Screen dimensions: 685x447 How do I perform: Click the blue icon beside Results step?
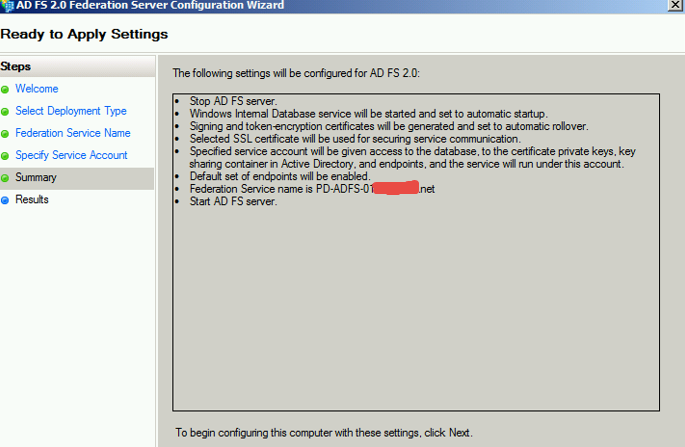(6, 200)
